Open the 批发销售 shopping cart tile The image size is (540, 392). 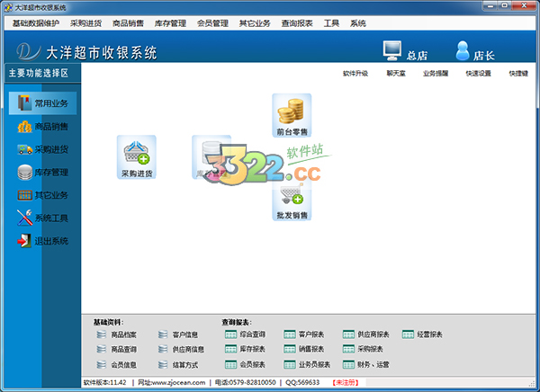(x=292, y=201)
